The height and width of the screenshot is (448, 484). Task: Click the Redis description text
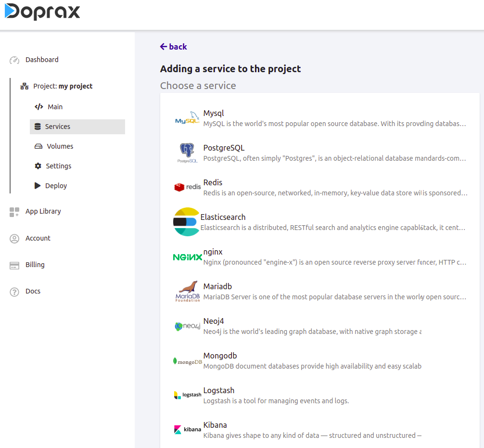pyautogui.click(x=335, y=193)
